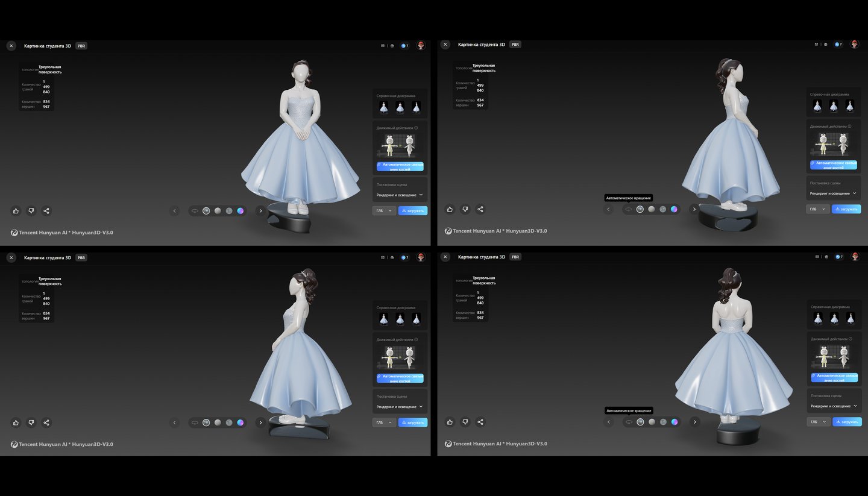868x496 pixels.
Task: Click gift box icon in left-facing side-view panel
Action: coord(392,257)
